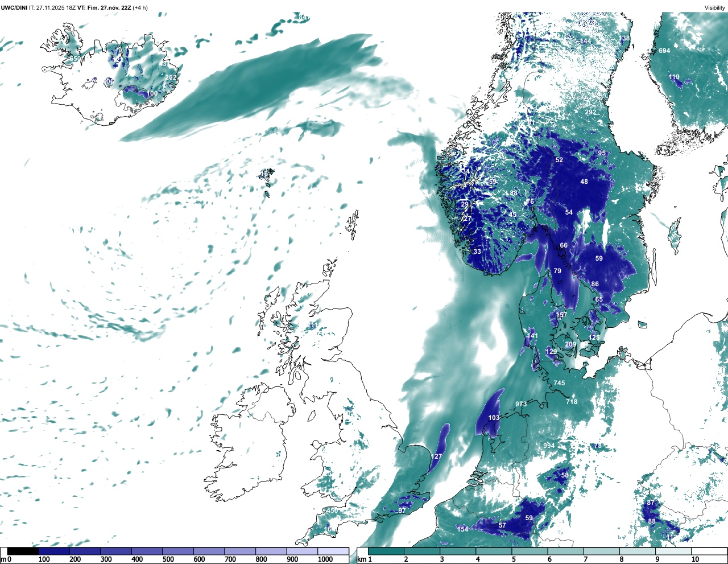
Task: Click the dark teal 1–2 km legend swatch
Action: click(386, 551)
